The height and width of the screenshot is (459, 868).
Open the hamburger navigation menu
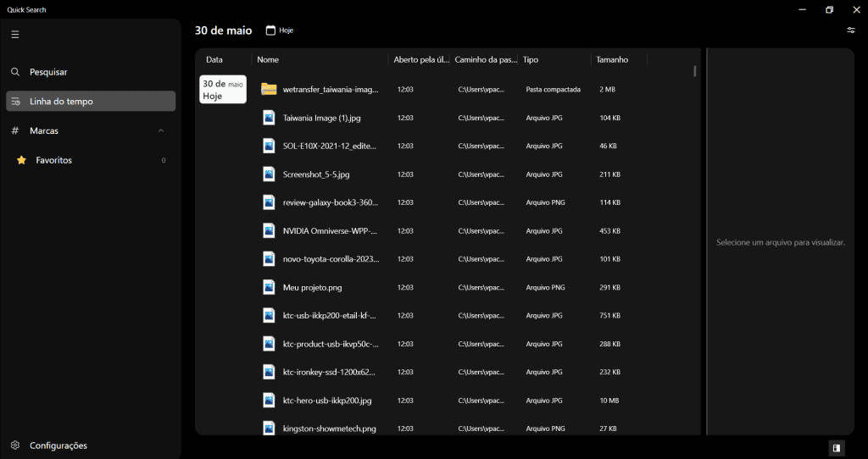(x=15, y=35)
